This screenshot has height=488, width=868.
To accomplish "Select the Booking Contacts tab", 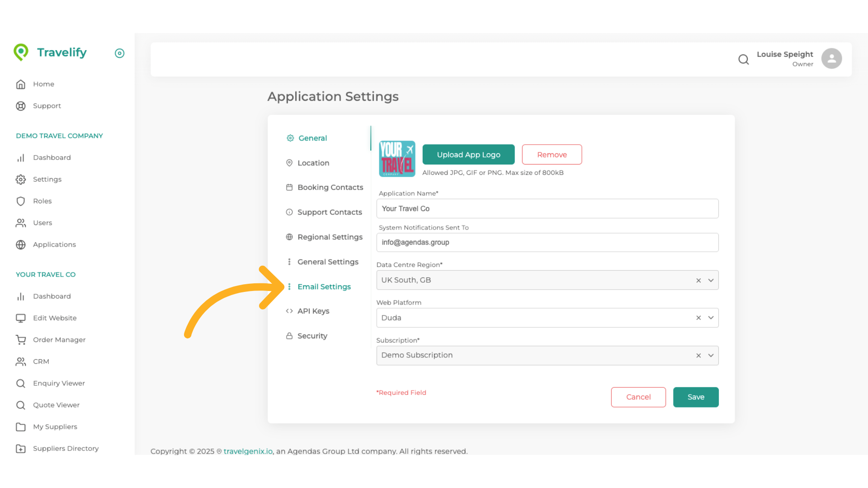I will [330, 187].
